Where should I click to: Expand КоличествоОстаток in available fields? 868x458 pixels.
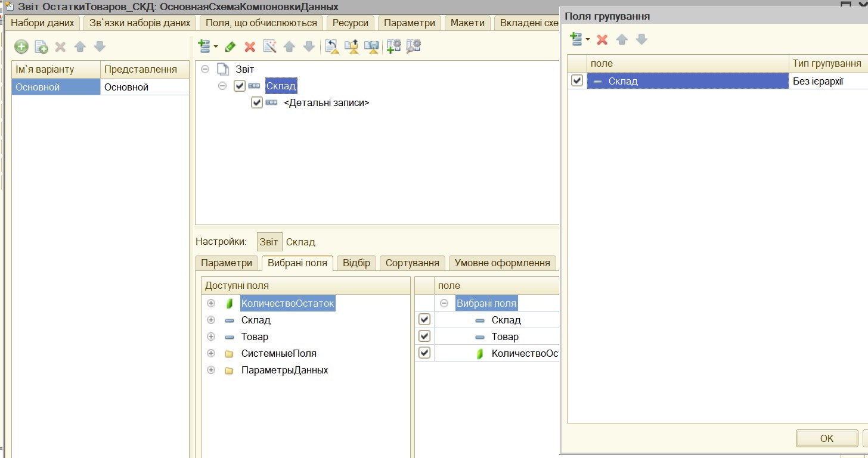(211, 304)
